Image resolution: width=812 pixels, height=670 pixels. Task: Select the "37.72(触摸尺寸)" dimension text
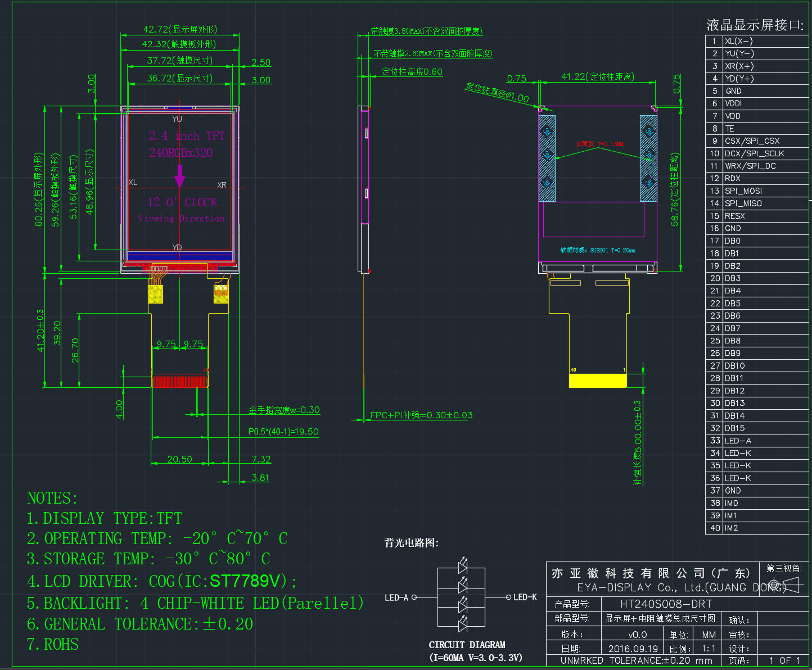180,60
